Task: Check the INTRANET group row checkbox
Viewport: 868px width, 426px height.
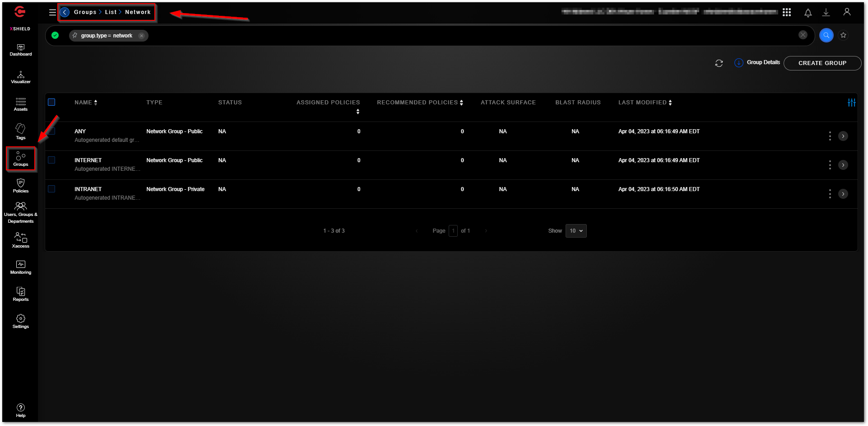Action: tap(51, 189)
